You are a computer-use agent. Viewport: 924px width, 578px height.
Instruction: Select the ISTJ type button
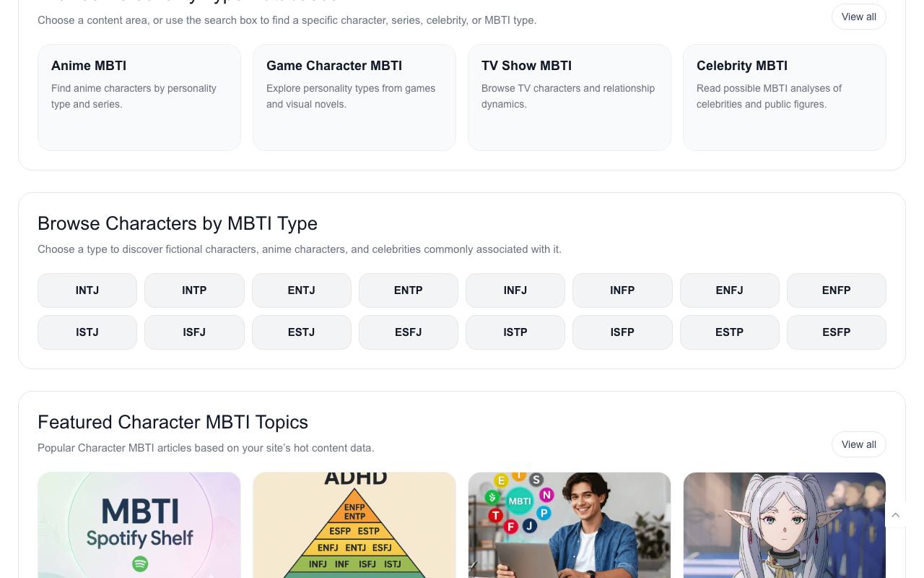pos(87,332)
